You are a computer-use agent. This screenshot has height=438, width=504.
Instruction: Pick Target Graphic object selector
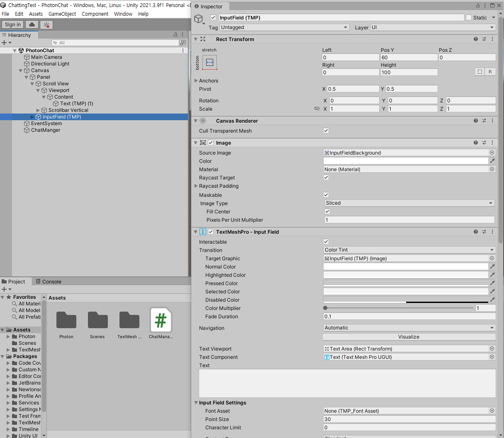coord(492,258)
